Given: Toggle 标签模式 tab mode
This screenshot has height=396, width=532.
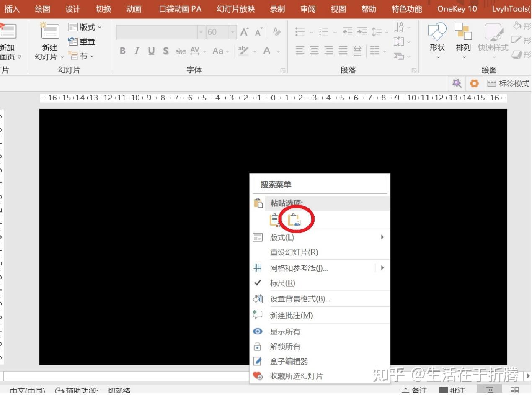Looking at the screenshot, I should [508, 83].
